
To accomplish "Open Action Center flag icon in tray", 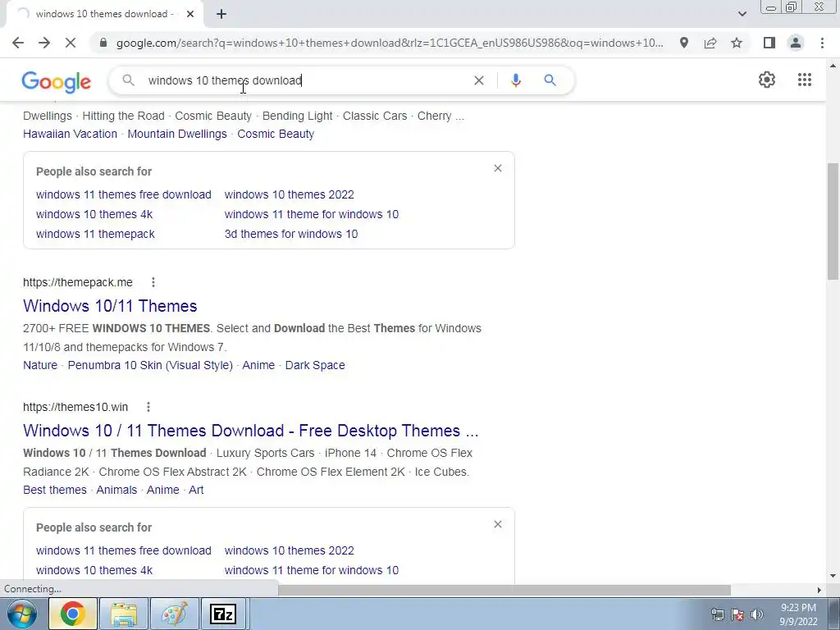I will coord(737,614).
